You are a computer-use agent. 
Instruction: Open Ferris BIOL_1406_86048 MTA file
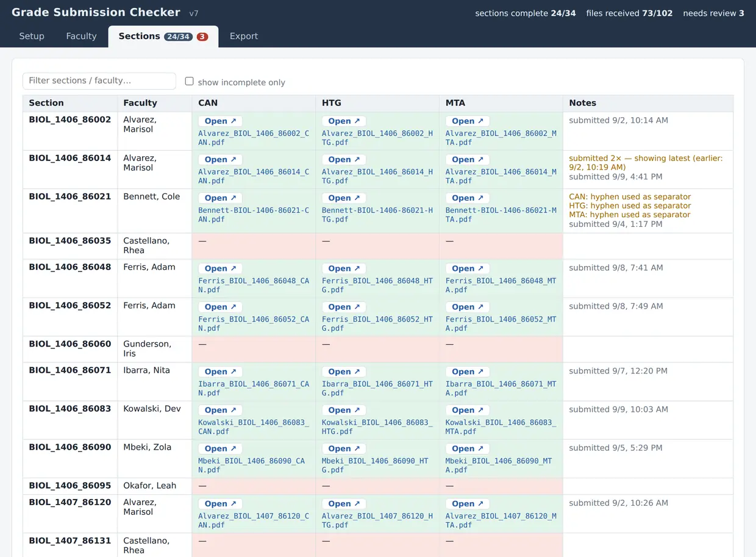coord(468,268)
